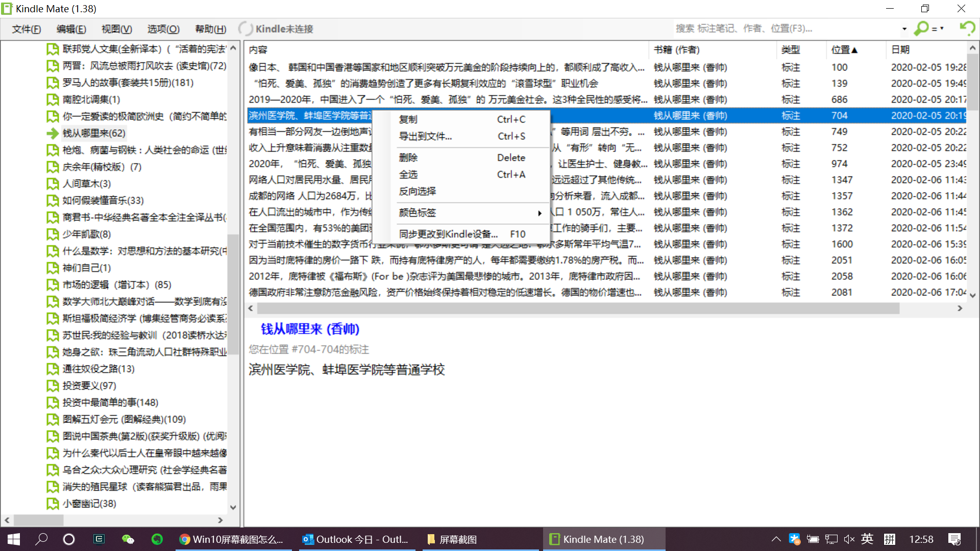Click the Windows Start button
Viewport: 980px width, 551px height.
coord(14,539)
